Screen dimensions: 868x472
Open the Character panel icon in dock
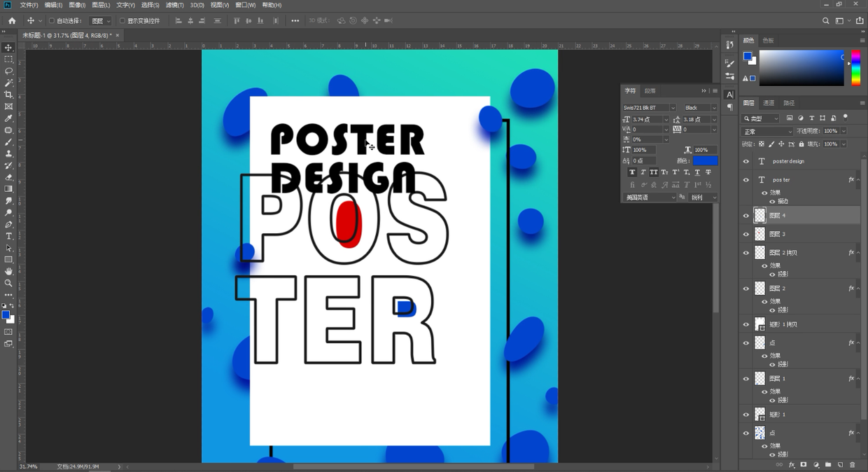pos(730,95)
